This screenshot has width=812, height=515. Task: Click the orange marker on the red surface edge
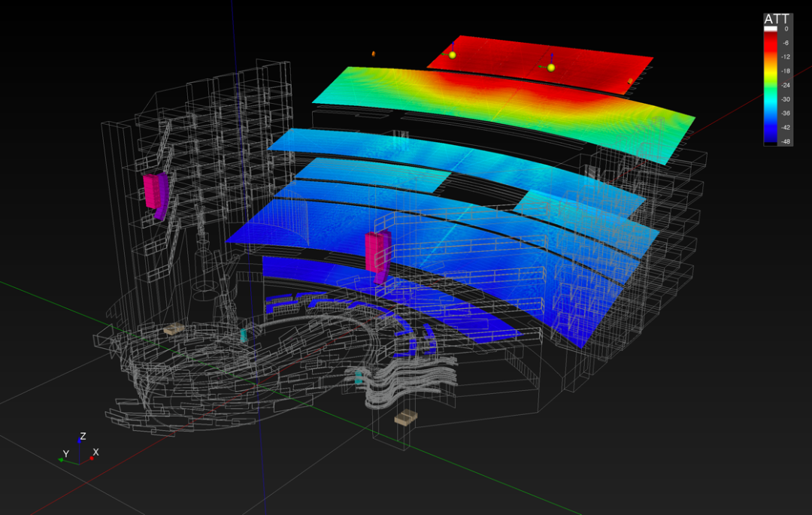pyautogui.click(x=630, y=81)
